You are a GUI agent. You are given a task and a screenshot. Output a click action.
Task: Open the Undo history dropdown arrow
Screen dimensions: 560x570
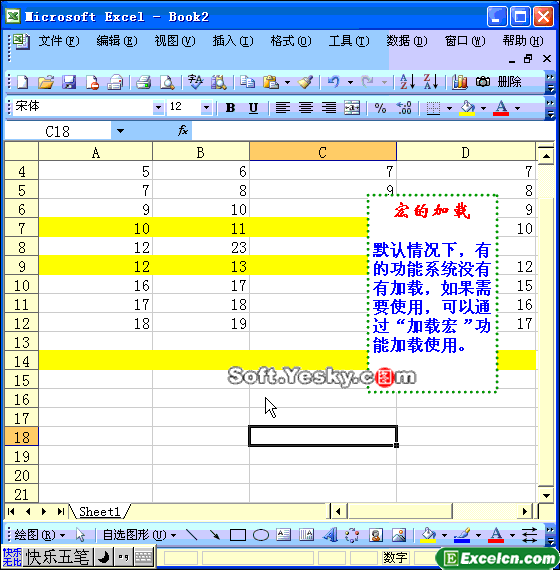pyautogui.click(x=350, y=83)
